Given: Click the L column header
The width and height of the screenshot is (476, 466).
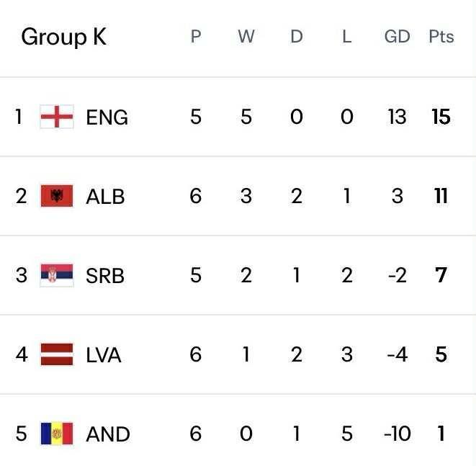Looking at the screenshot, I should (x=347, y=37).
